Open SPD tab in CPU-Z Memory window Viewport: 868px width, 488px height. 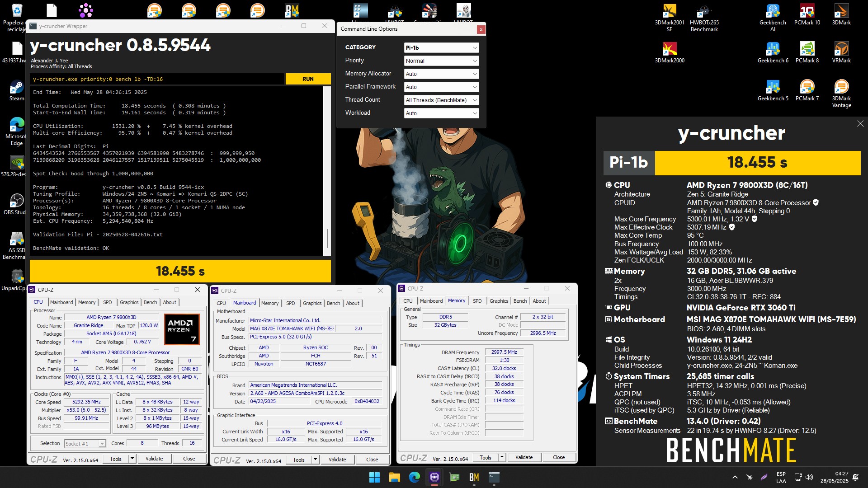477,301
